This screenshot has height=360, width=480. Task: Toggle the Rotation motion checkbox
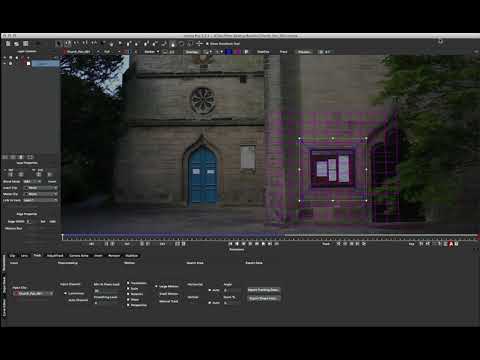128,294
